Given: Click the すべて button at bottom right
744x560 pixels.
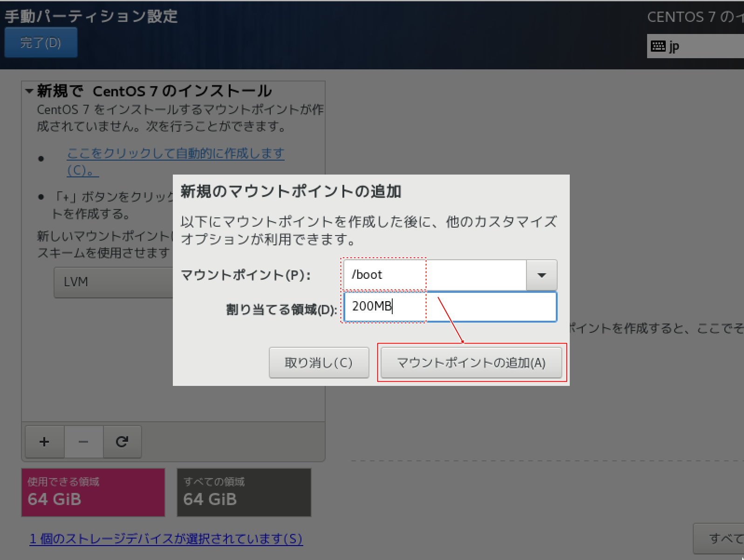Looking at the screenshot, I should pos(719,539).
